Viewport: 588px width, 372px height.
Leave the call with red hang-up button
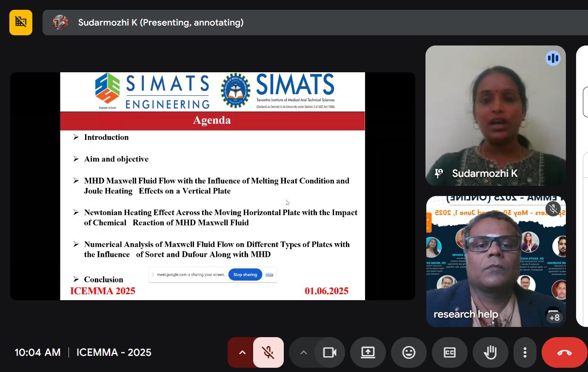(565, 352)
